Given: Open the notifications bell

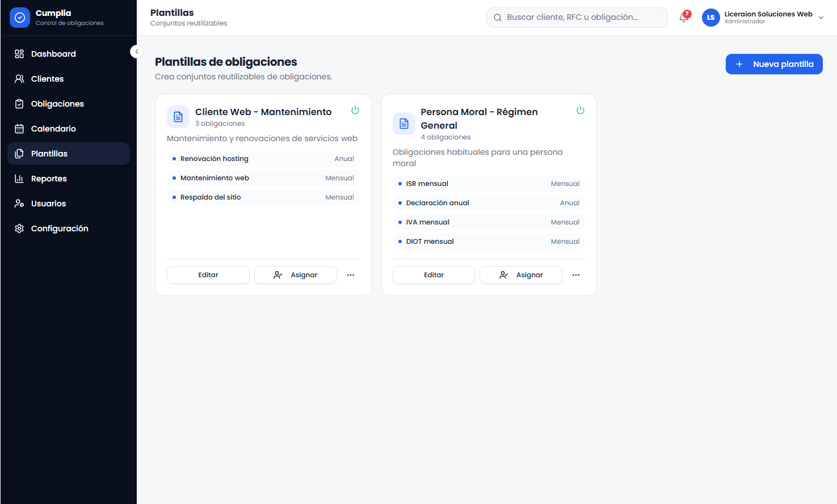Looking at the screenshot, I should 684,17.
